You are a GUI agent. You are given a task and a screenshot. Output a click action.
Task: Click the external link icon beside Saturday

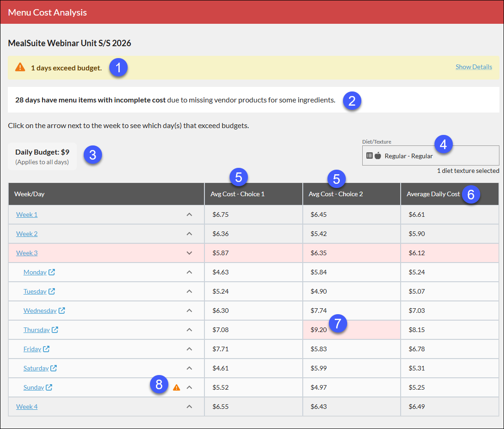(54, 368)
